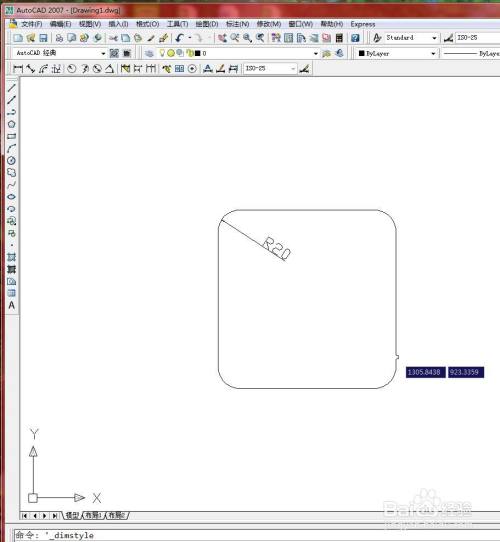Click the Undo arrow icon
Image resolution: width=500 pixels, height=542 pixels.
click(179, 38)
